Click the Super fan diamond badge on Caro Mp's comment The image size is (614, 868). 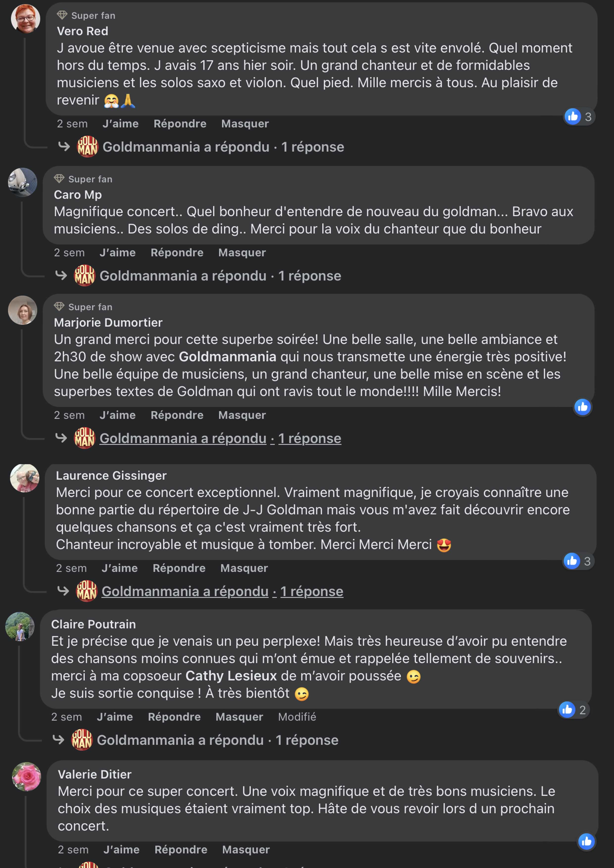point(59,179)
